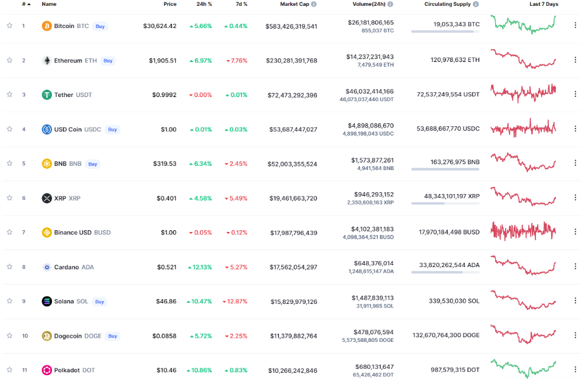Image resolution: width=588 pixels, height=384 pixels.
Task: Open the Dogecoin row more-options menu
Action: pos(575,335)
